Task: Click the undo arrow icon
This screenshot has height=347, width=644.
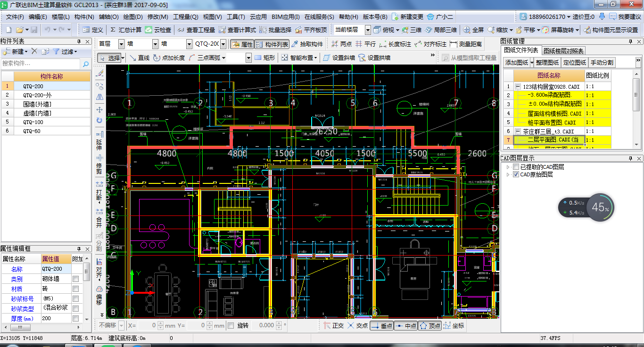Action: (47, 30)
